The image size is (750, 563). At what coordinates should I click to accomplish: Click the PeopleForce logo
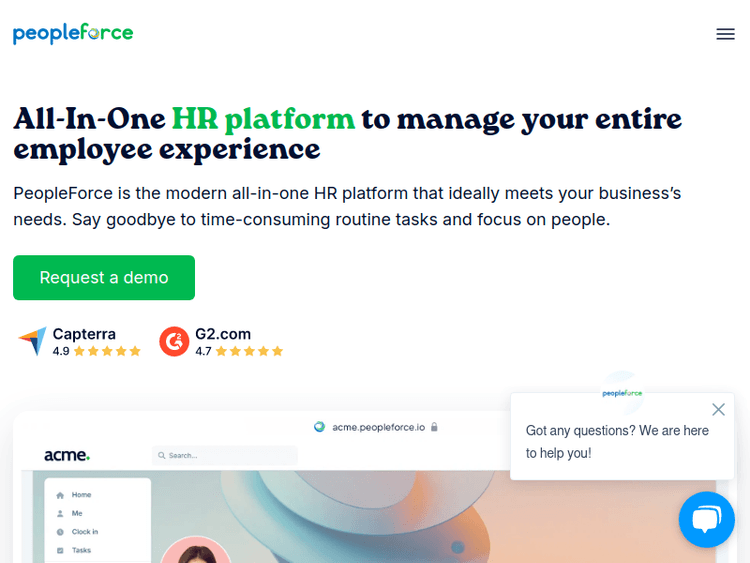[73, 33]
